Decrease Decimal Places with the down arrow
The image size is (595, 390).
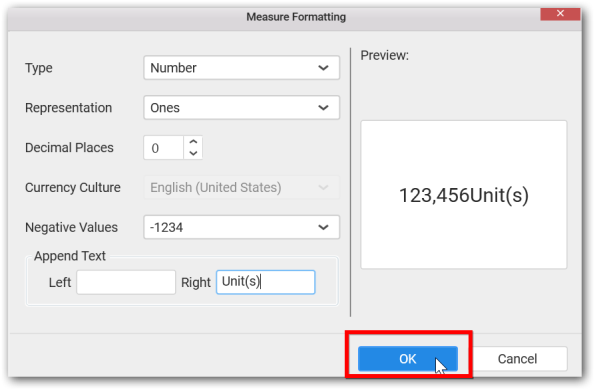(193, 154)
